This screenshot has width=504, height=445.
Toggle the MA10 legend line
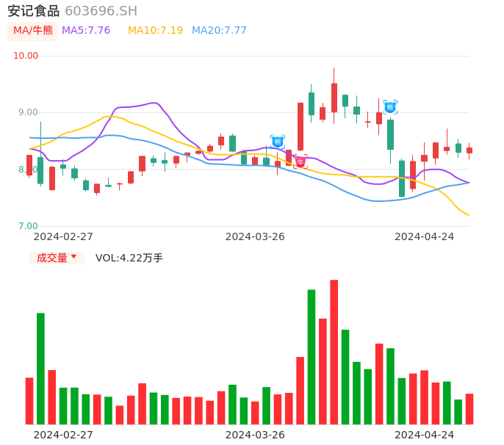point(155,31)
